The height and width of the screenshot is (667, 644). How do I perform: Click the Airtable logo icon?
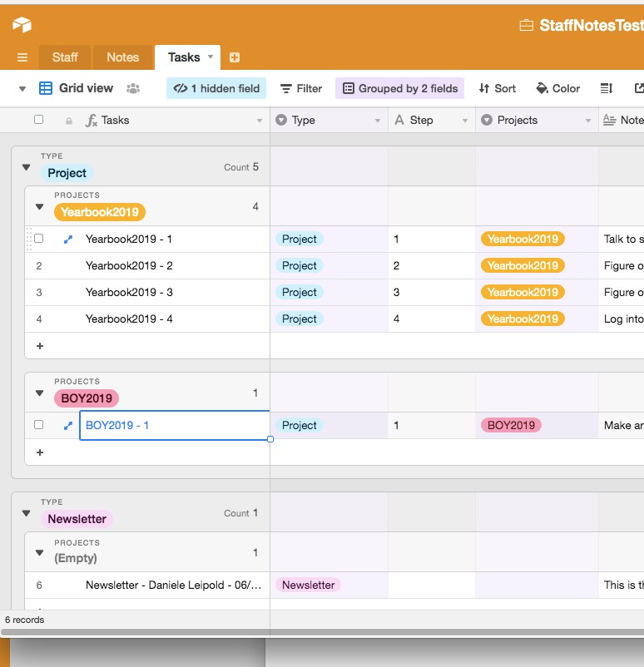tap(22, 25)
